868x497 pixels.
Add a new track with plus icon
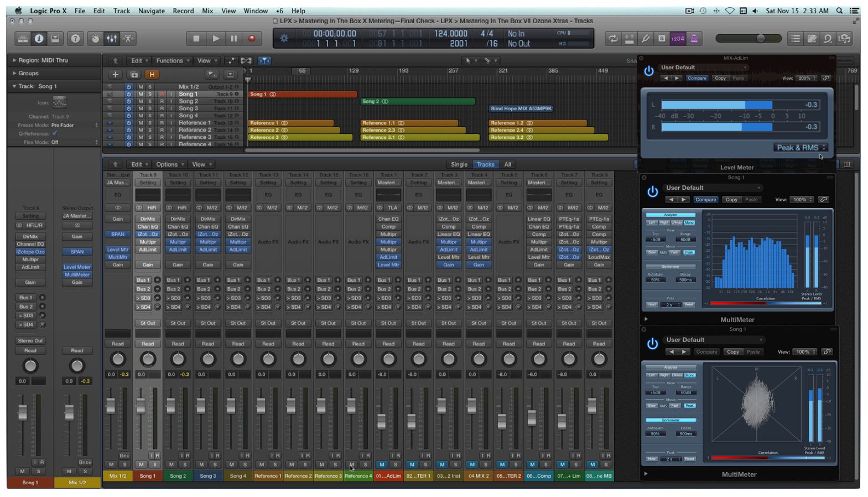click(115, 74)
